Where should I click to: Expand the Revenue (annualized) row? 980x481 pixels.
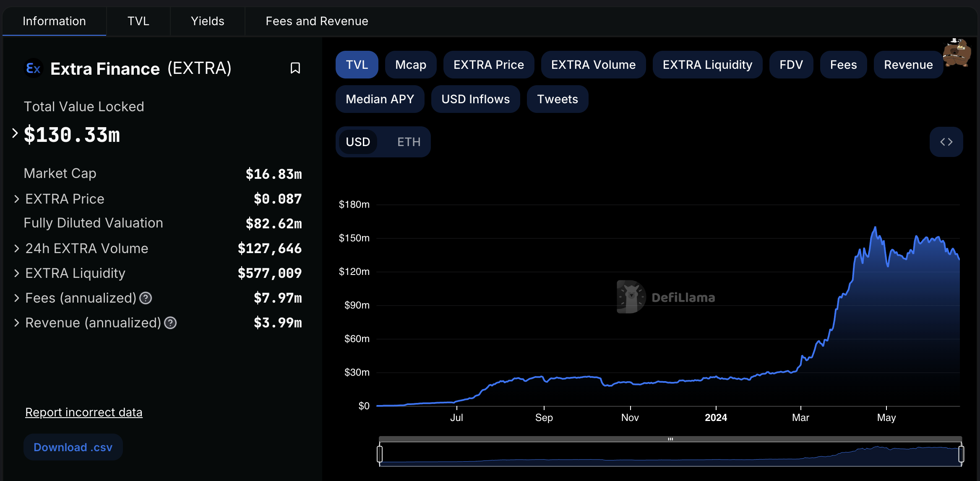[x=17, y=323]
